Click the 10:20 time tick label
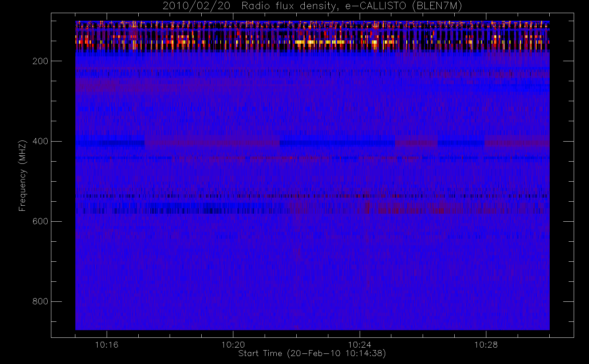 click(x=233, y=345)
